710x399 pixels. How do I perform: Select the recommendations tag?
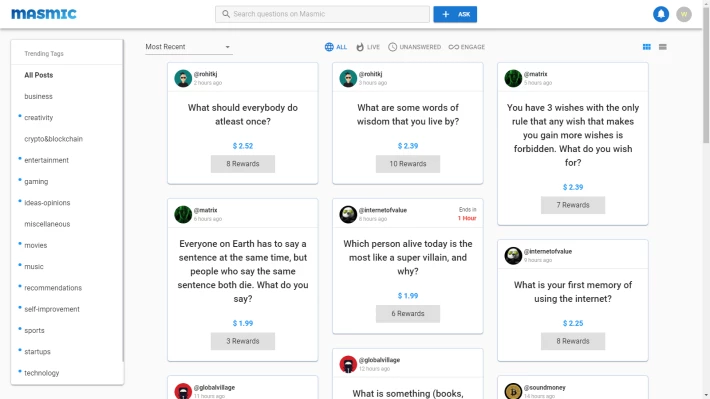(53, 288)
